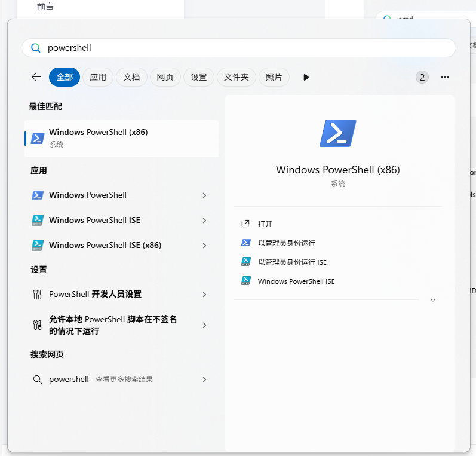Screen dimensions: 476x456
Task: Expand more actions with the down chevron
Action: [433, 300]
